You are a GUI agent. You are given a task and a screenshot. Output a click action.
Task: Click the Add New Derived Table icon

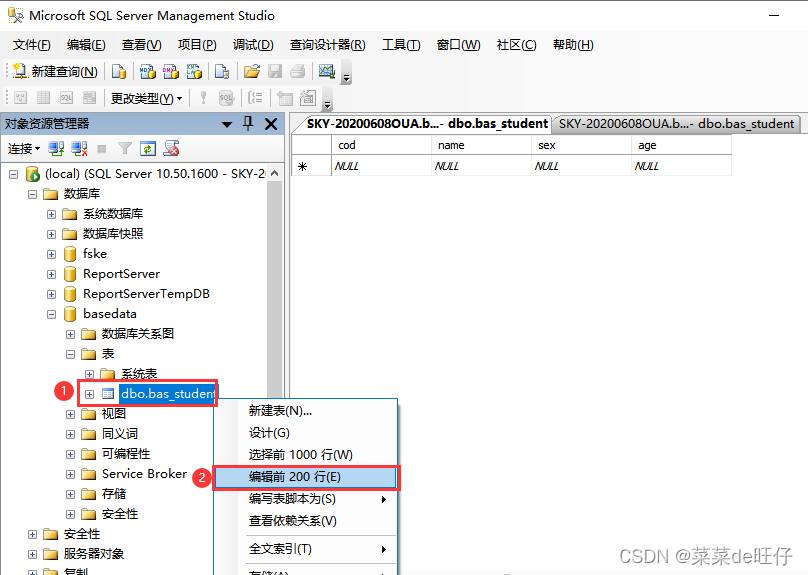308,97
